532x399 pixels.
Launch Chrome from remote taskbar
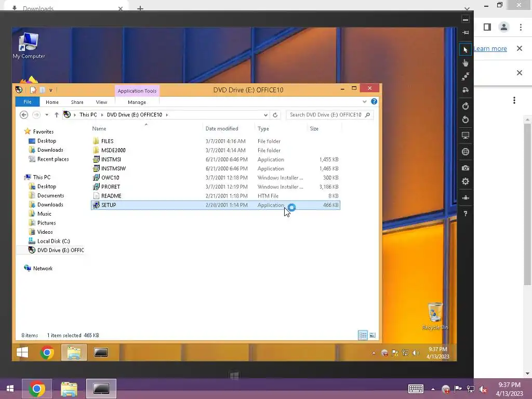point(47,353)
